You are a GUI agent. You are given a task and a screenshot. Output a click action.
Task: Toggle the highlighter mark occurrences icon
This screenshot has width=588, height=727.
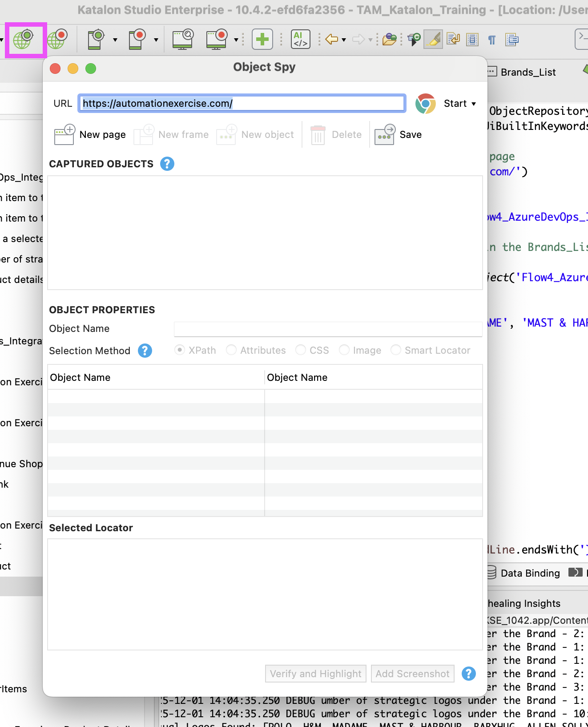click(433, 40)
